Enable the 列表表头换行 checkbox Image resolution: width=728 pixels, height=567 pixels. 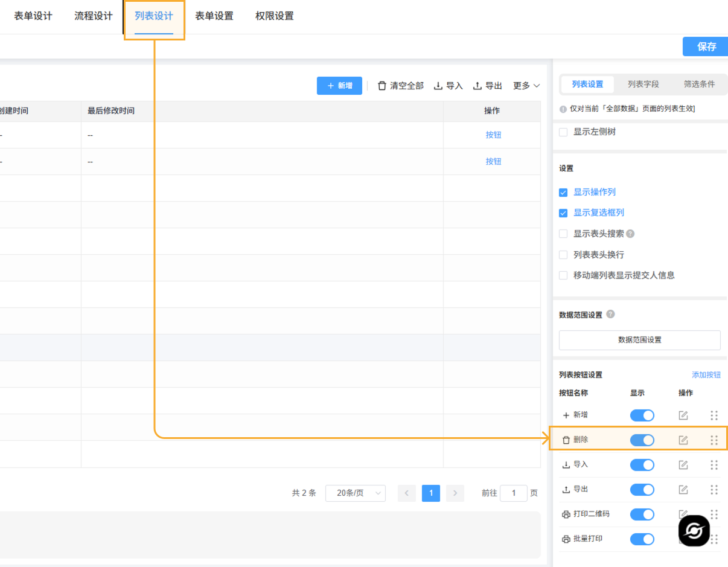click(563, 255)
